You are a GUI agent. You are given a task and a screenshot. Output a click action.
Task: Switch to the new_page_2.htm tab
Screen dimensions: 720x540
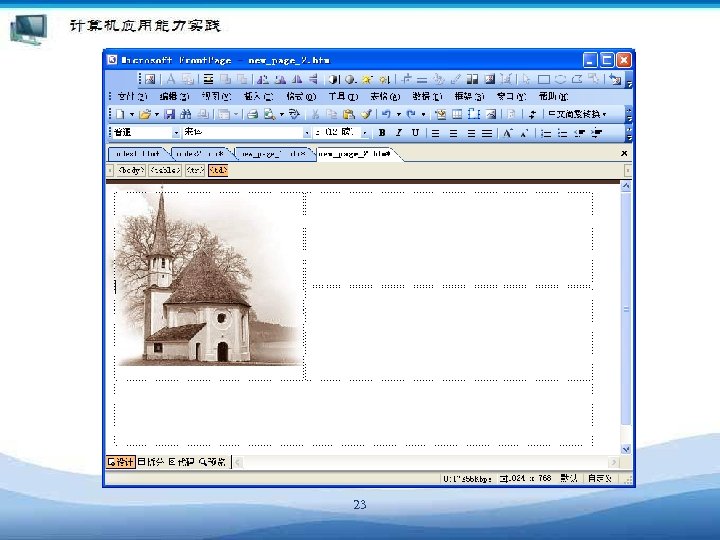coord(356,154)
